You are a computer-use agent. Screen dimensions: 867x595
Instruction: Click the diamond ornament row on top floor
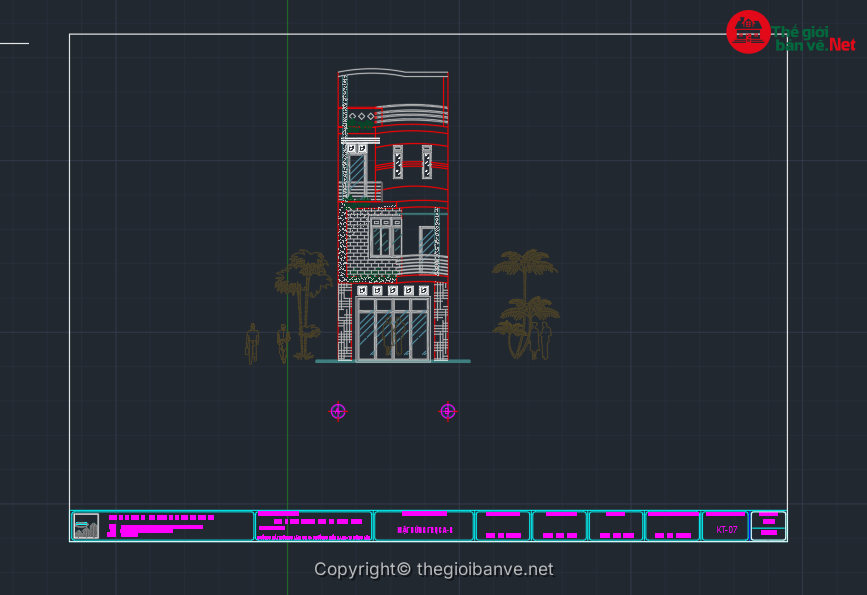coord(361,116)
